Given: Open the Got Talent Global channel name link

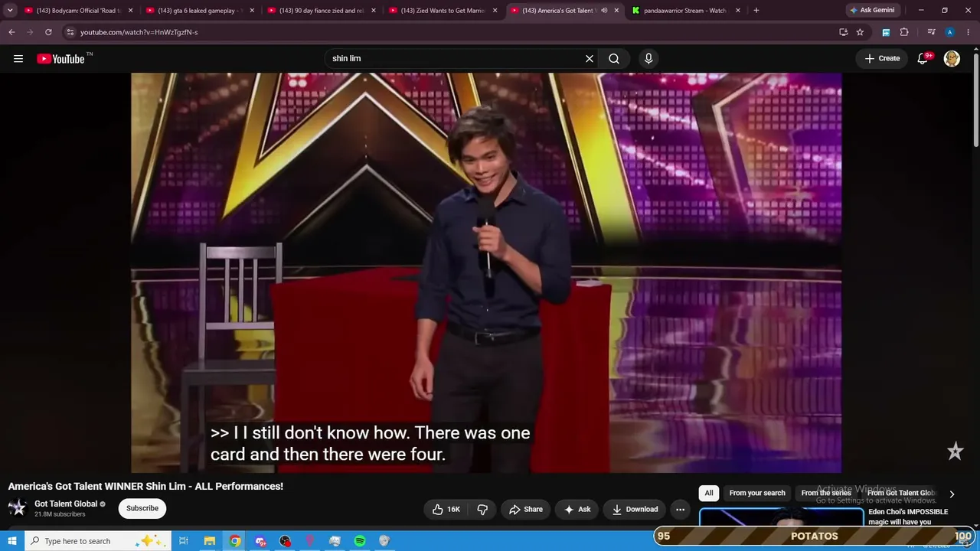Looking at the screenshot, I should (66, 504).
